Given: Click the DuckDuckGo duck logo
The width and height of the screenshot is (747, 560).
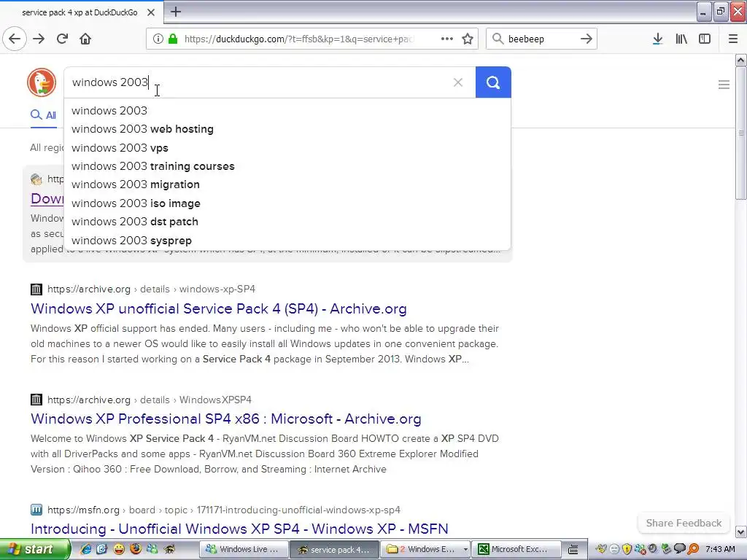Looking at the screenshot, I should [42, 82].
